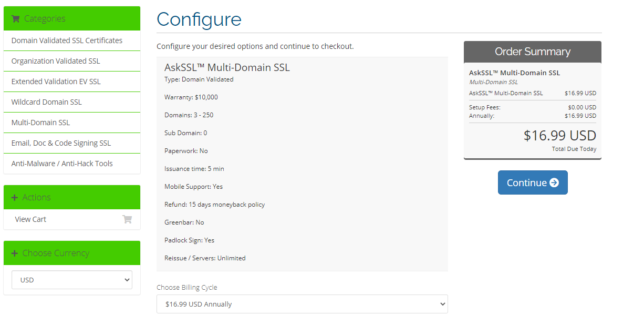The height and width of the screenshot is (315, 644).
Task: Open the Email, Doc & Code Signing SSL section
Action: coord(64,143)
